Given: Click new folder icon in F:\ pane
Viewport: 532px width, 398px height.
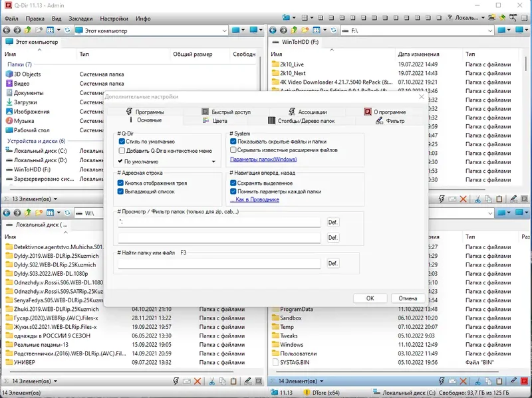Looking at the screenshot, I should (x=305, y=30).
